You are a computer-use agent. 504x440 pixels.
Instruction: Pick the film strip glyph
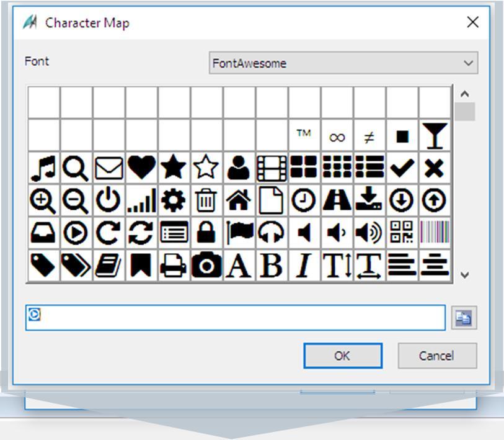click(272, 168)
